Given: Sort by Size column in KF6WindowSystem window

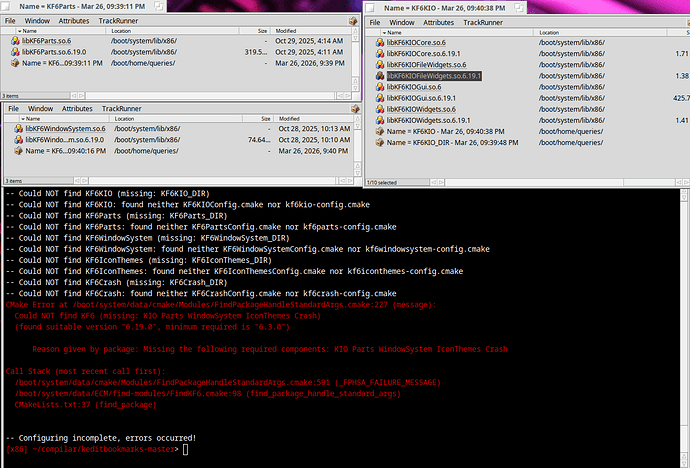Looking at the screenshot, I should click(x=258, y=119).
